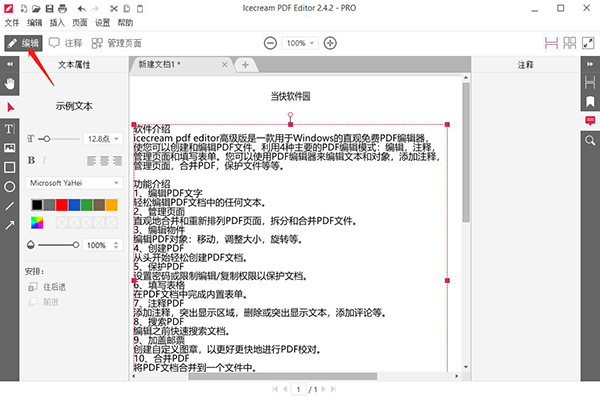
Task: Pick the red color swatch
Action: (x=62, y=205)
